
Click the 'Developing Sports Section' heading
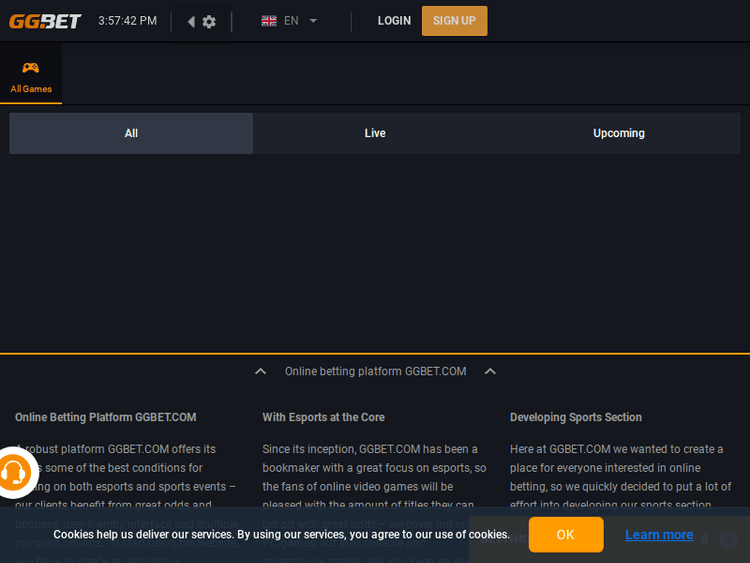tap(575, 417)
